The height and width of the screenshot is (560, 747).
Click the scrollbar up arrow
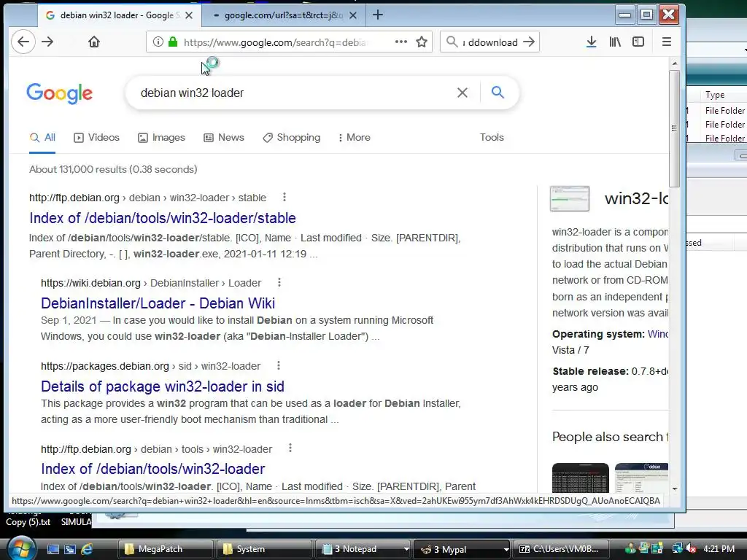click(675, 63)
